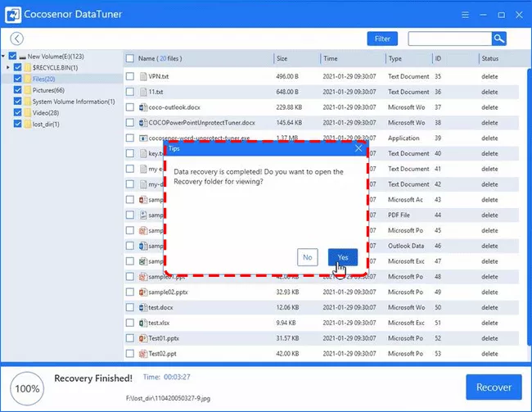Click the Outlook Data type cell
The image size is (532, 412).
pos(406,246)
